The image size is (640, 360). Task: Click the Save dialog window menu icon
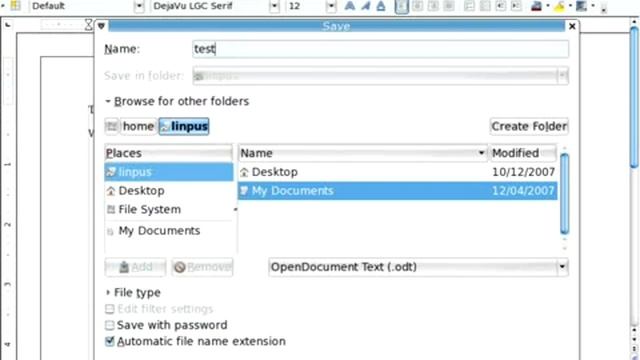[102, 26]
